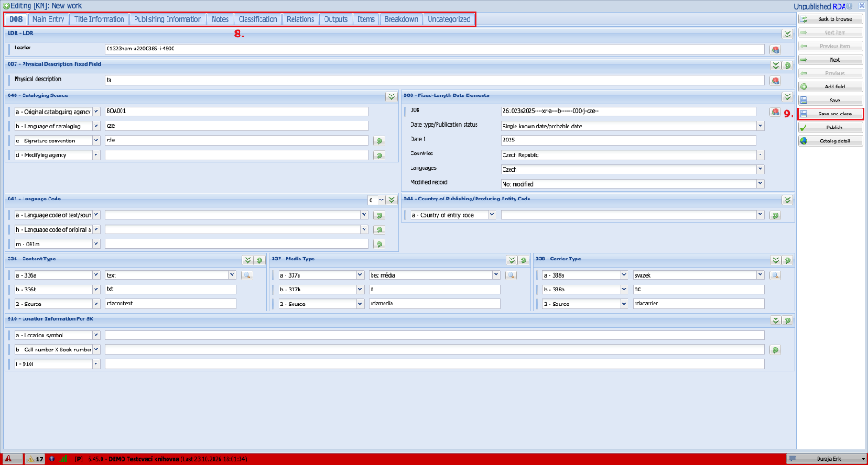This screenshot has height=465, width=868.
Task: Click help icon next to Unpublished RDA
Action: pos(849,7)
